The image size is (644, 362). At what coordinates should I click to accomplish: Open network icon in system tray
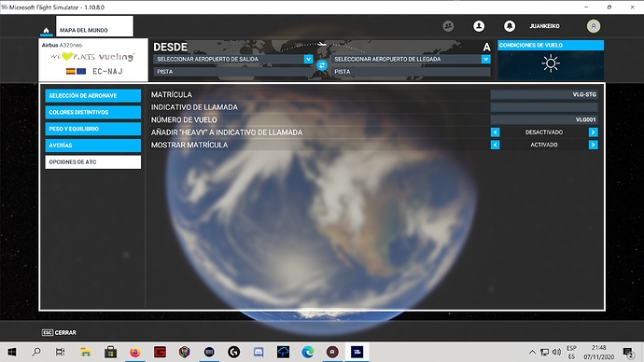545,352
